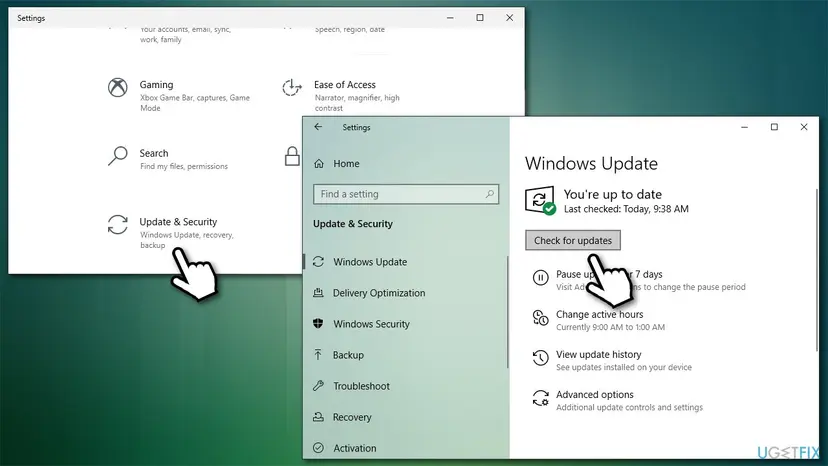Click the Backup upward arrow icon

[318, 355]
